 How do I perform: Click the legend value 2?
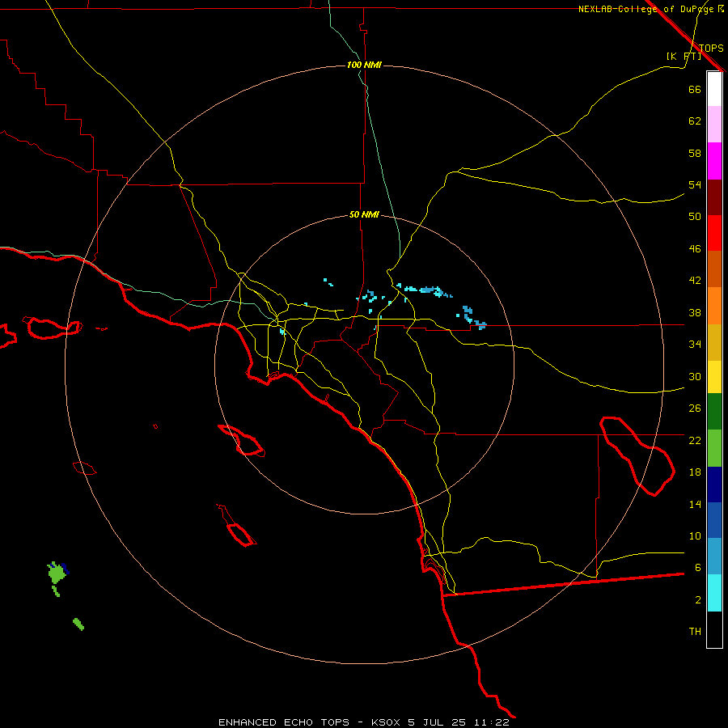[x=697, y=600]
